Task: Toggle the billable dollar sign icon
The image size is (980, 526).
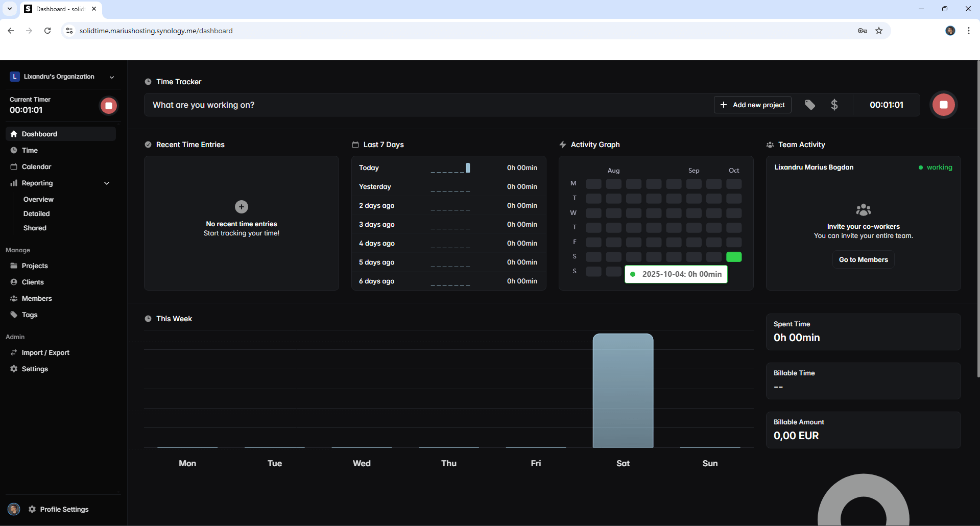Action: click(x=834, y=105)
